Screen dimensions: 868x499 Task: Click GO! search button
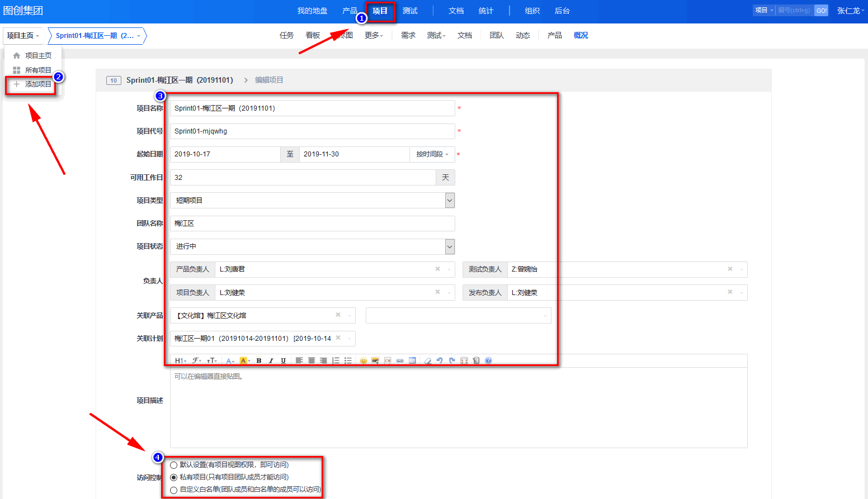click(x=822, y=11)
